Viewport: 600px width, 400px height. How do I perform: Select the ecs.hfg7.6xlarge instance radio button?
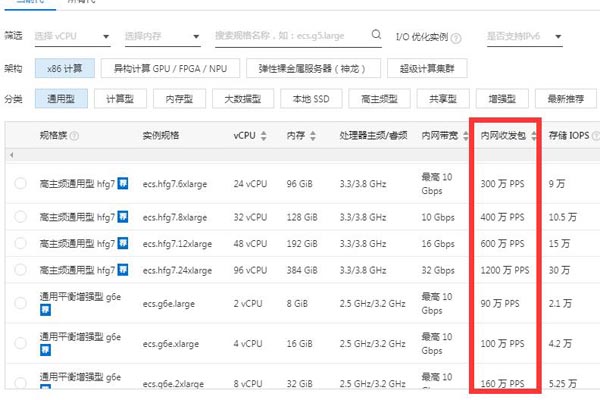(x=20, y=184)
